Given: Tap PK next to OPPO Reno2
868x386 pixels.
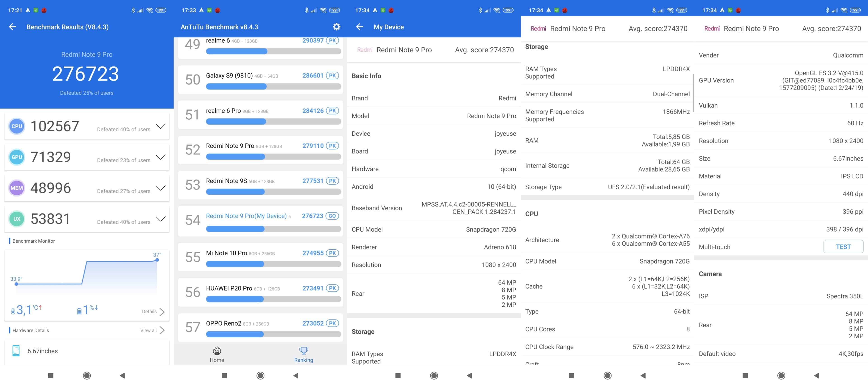Looking at the screenshot, I should click(332, 323).
